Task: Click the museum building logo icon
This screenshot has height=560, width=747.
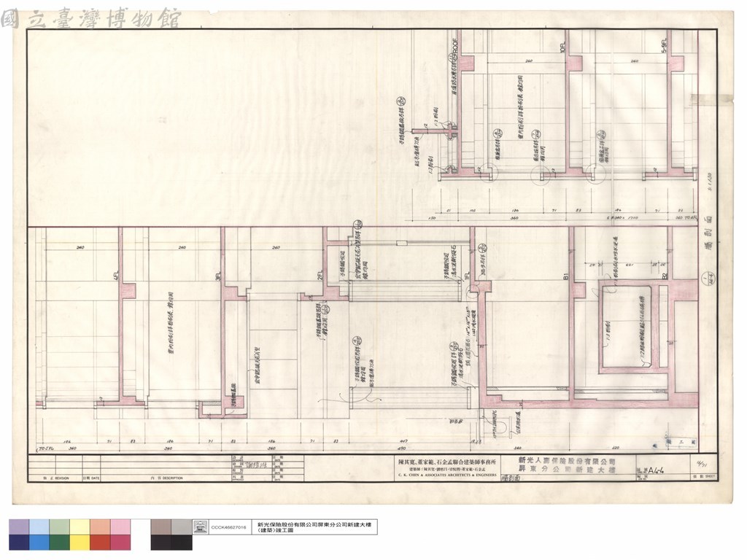Action: 200,527
